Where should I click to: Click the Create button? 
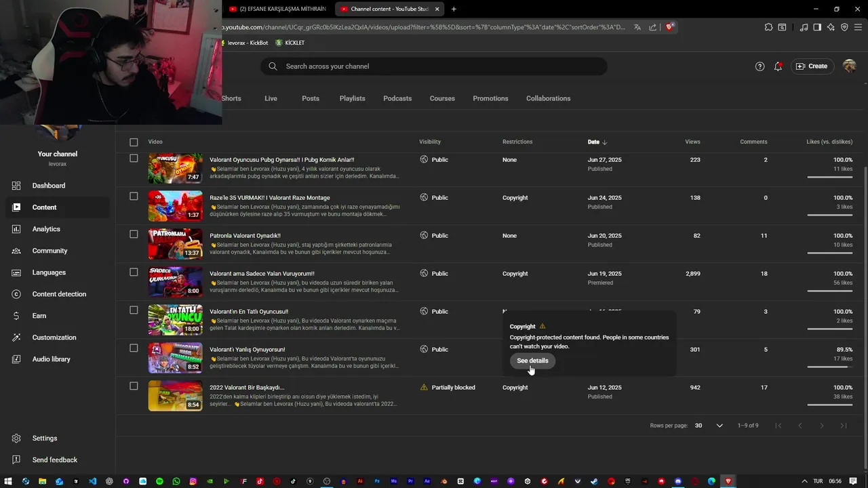pyautogui.click(x=812, y=66)
